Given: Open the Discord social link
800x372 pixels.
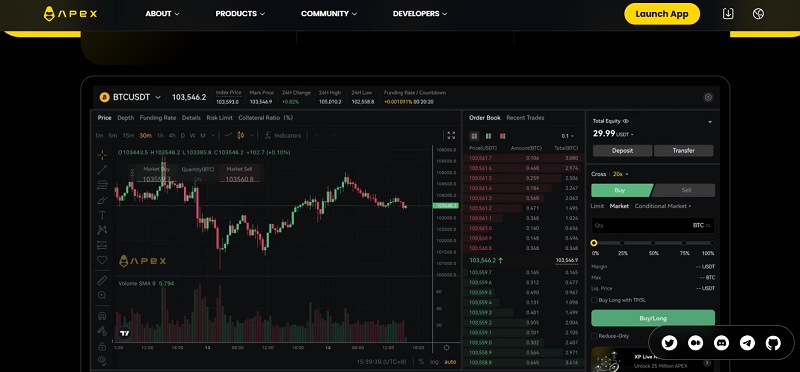Looking at the screenshot, I should [x=721, y=343].
